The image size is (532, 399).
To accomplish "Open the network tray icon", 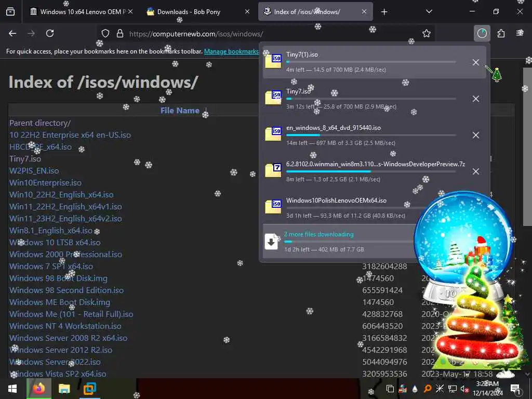I will tap(452, 389).
